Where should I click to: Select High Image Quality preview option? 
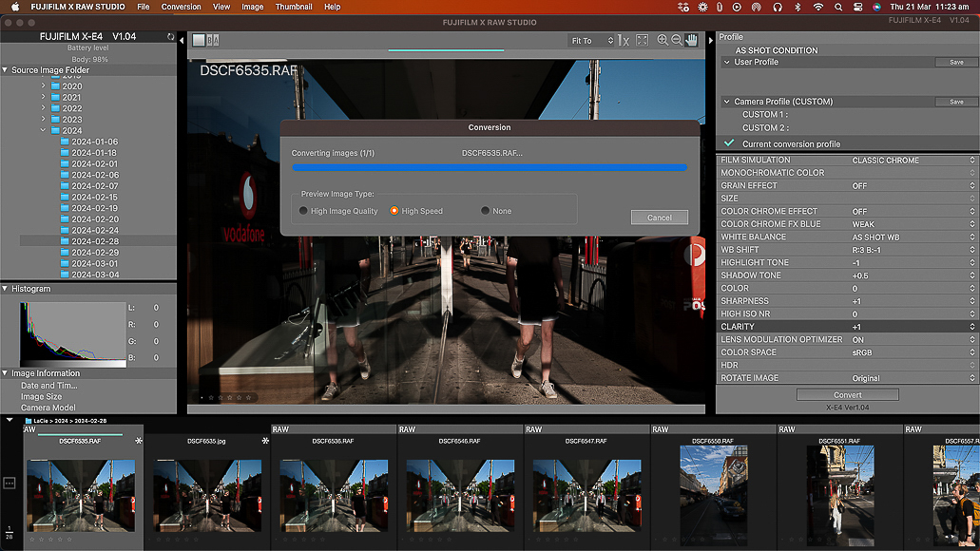pyautogui.click(x=303, y=211)
